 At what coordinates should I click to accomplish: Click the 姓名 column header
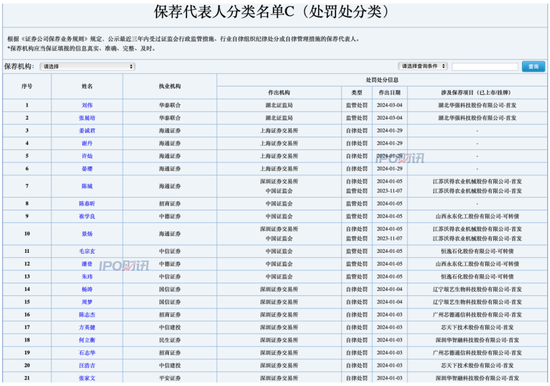point(87,86)
